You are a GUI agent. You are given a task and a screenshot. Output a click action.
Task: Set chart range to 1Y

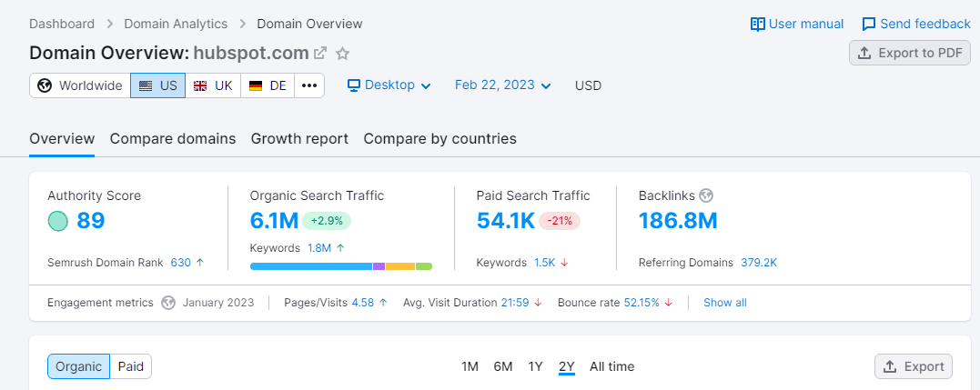pos(536,366)
